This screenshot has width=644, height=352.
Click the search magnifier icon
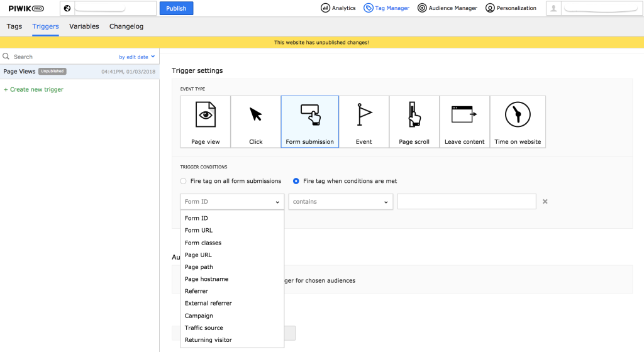6,56
